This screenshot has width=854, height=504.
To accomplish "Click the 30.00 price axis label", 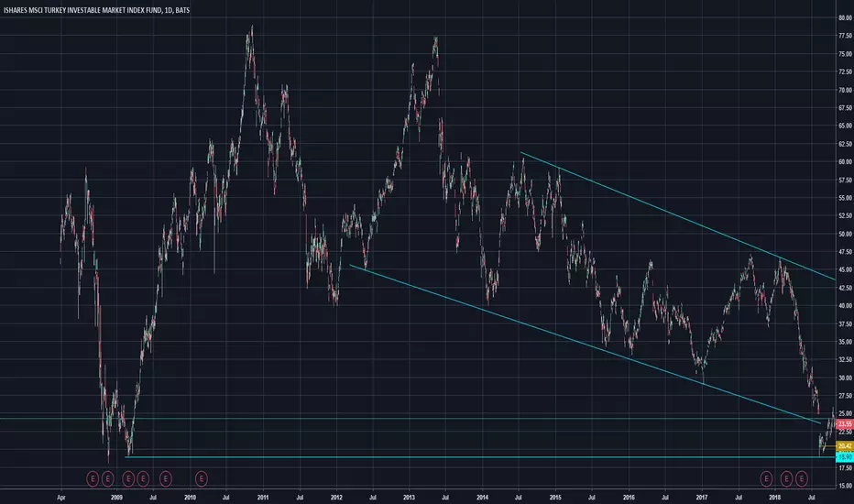I will [845, 378].
